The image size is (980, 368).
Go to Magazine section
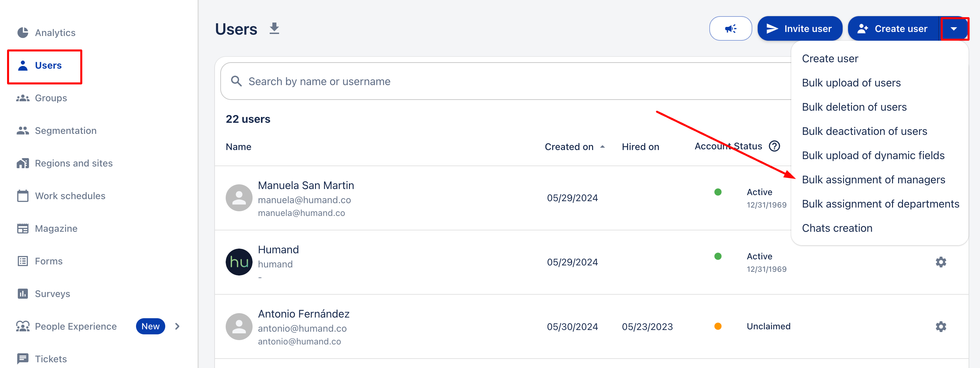[56, 229]
